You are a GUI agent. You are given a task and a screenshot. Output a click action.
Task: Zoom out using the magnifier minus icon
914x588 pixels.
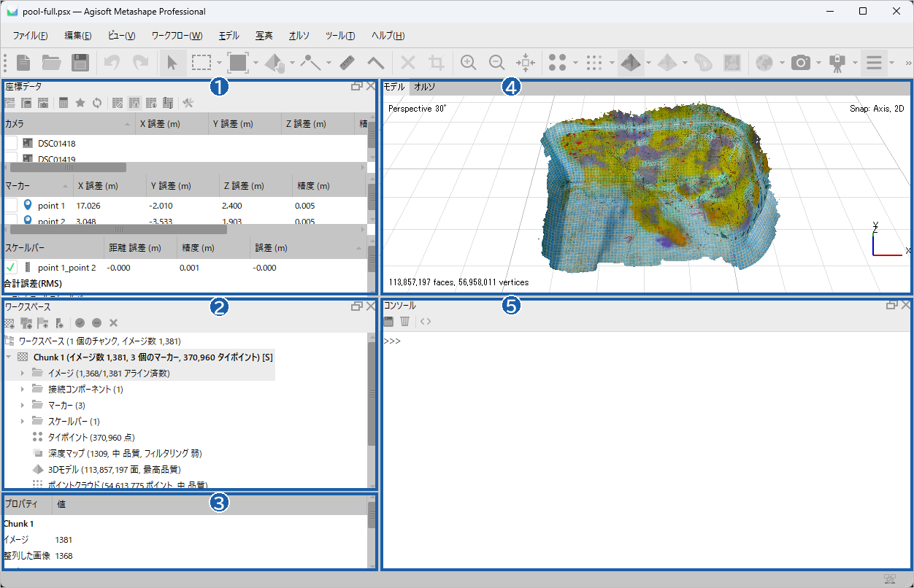(x=496, y=63)
